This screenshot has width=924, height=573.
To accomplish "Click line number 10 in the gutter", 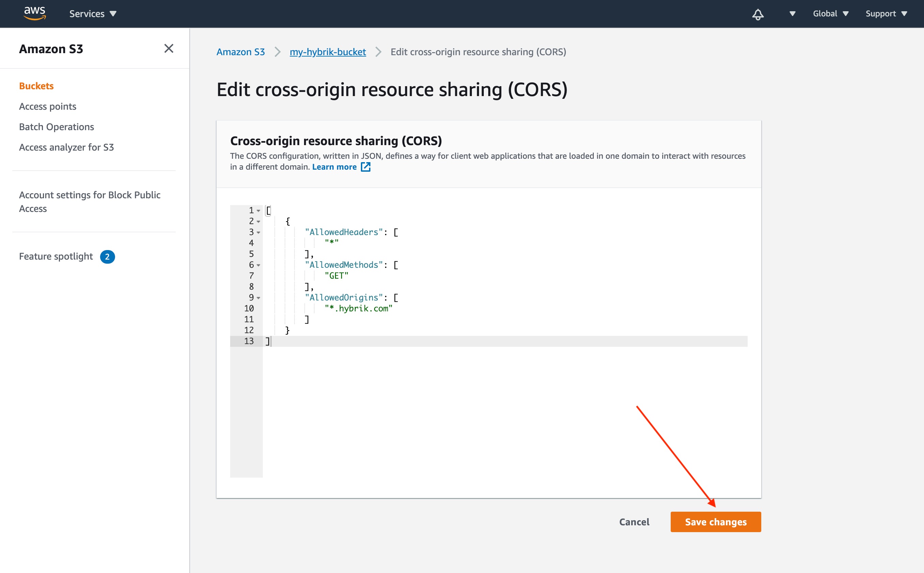I will (249, 309).
